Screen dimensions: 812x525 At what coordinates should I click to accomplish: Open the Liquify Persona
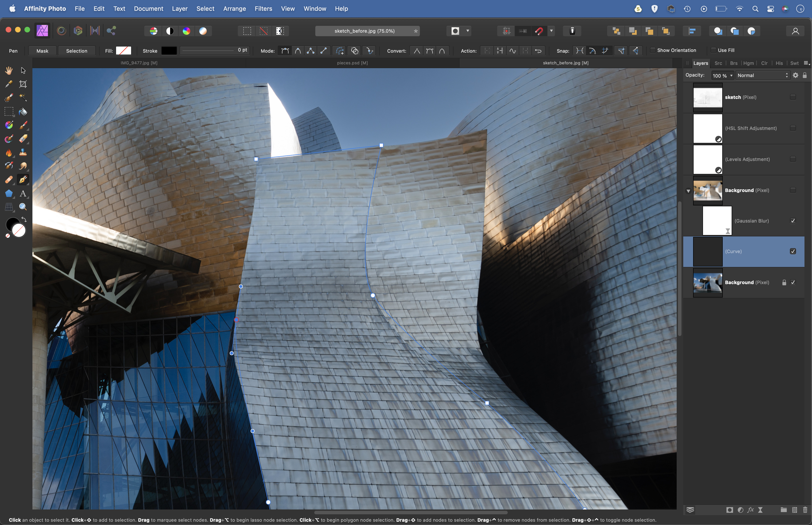[61, 31]
